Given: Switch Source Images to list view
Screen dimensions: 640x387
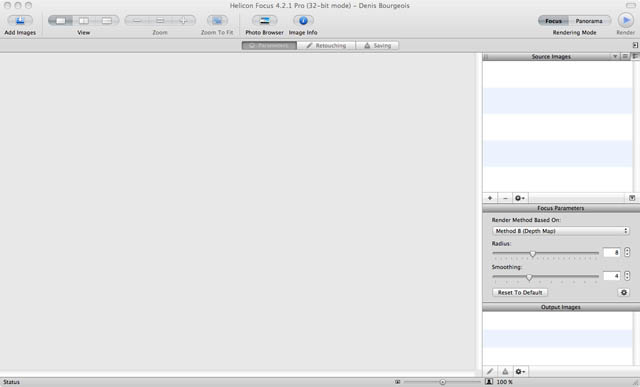Looking at the screenshot, I should click(x=625, y=56).
